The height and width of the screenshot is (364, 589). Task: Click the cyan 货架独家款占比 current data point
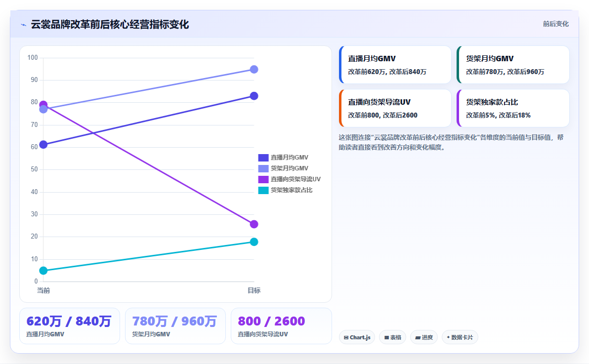pos(43,271)
